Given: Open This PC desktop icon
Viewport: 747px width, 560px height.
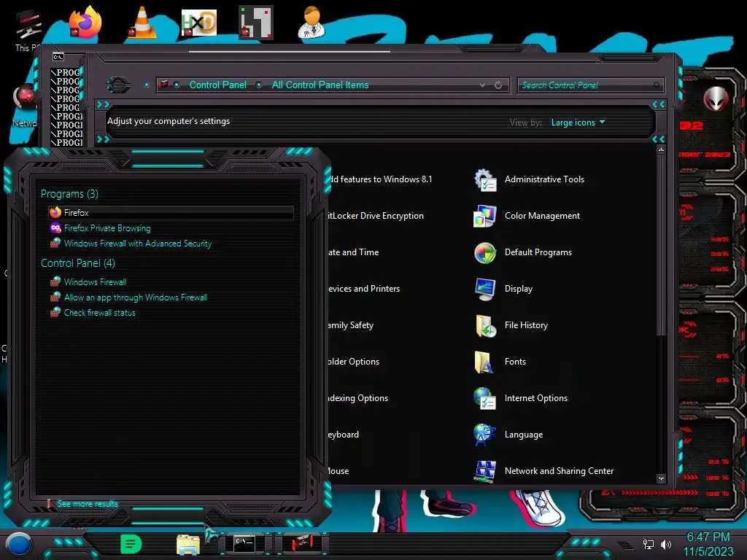Looking at the screenshot, I should (27, 29).
